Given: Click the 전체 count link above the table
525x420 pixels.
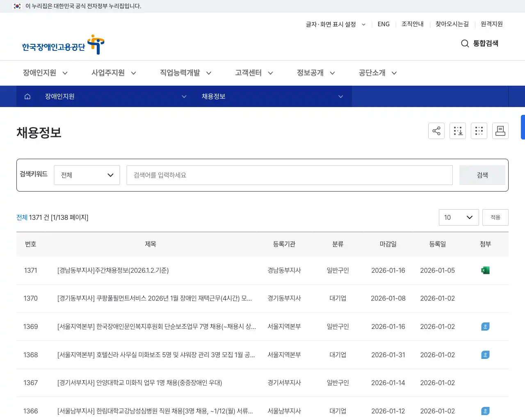Looking at the screenshot, I should [x=21, y=217].
